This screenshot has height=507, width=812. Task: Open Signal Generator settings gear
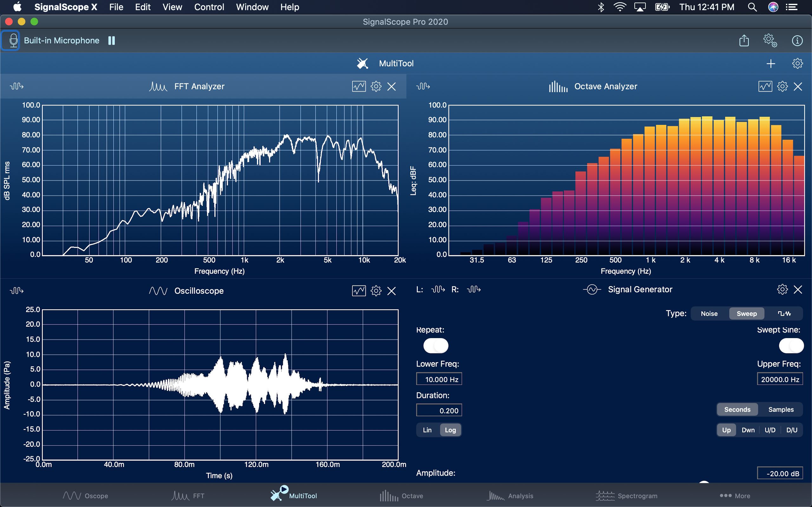(782, 289)
